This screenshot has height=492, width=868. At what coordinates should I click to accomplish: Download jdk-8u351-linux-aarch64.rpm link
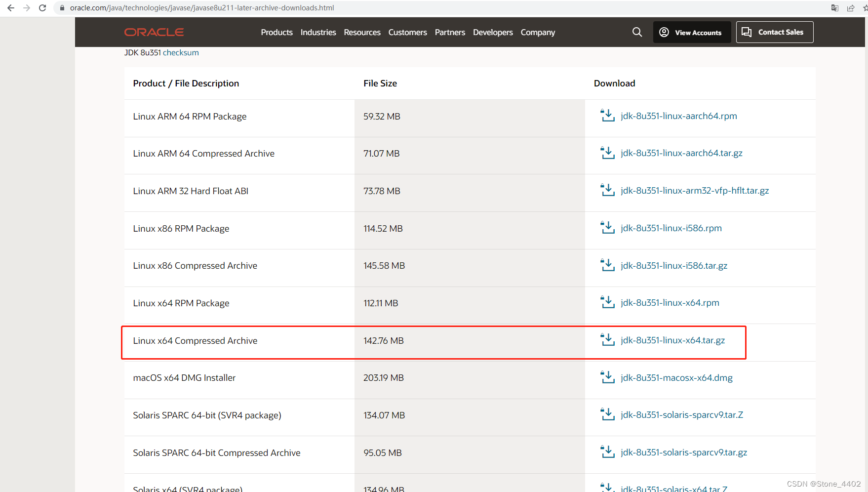tap(679, 116)
